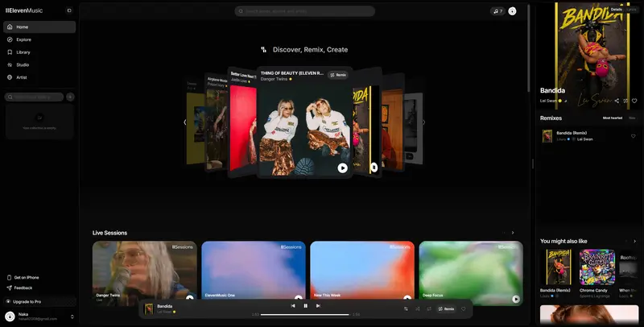Select the Better Love Next Time carousel card

[x=242, y=122]
